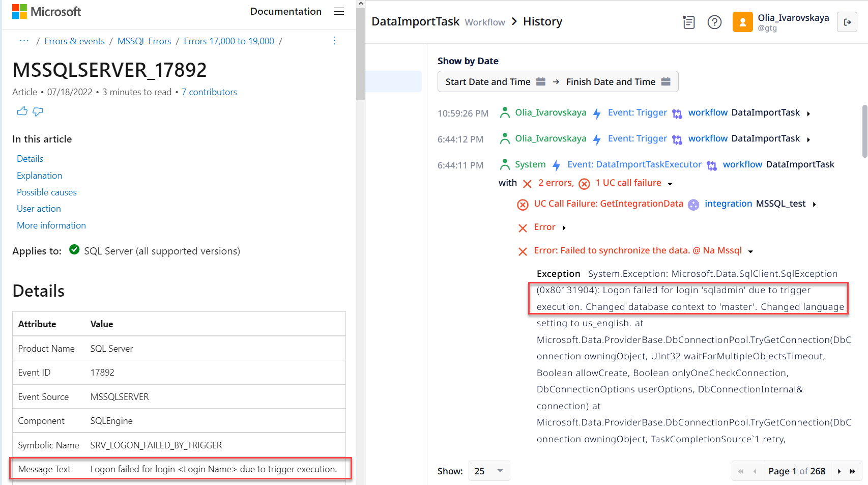The image size is (868, 485).
Task: Open MSSQL Errors breadcrumb
Action: click(x=144, y=41)
